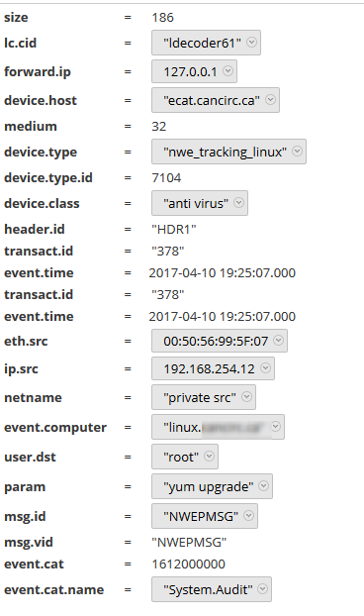The image size is (364, 616).
Task: Open the arrow icon on "private src"
Action: click(246, 397)
